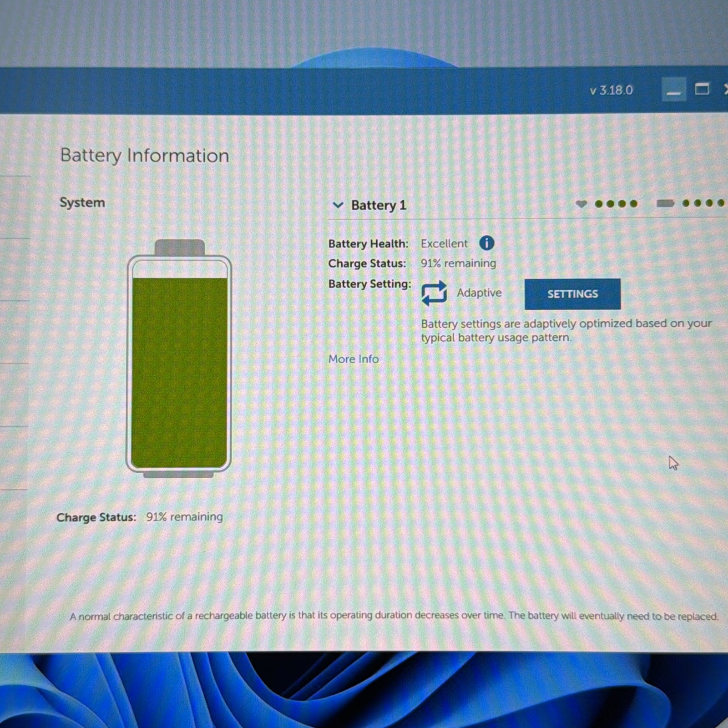Open battery SETTINGS button
The width and height of the screenshot is (728, 728).
coord(572,294)
